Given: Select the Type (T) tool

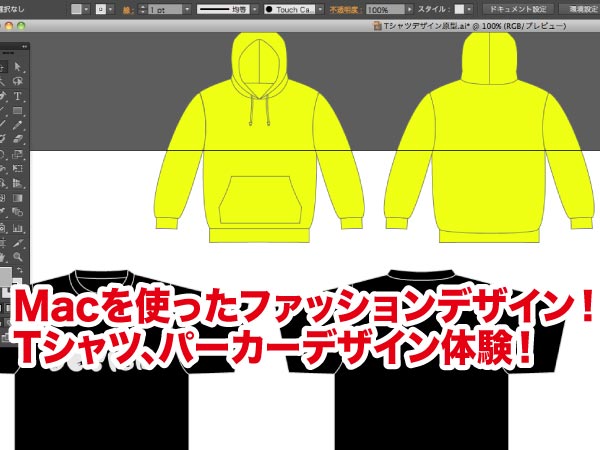Looking at the screenshot, I should pyautogui.click(x=17, y=96).
